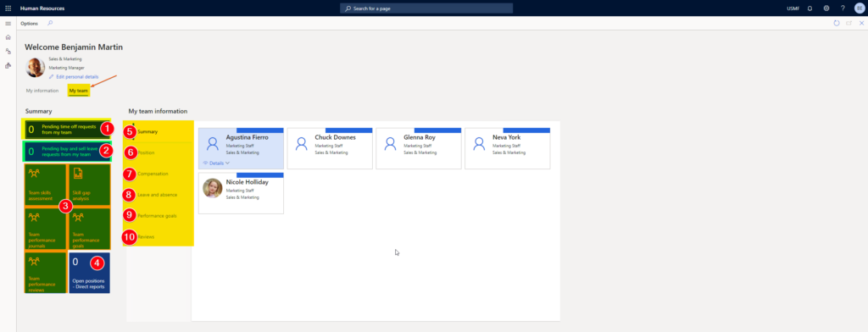The width and height of the screenshot is (868, 332).
Task: Select the Agustina Fierro name text
Action: point(247,137)
